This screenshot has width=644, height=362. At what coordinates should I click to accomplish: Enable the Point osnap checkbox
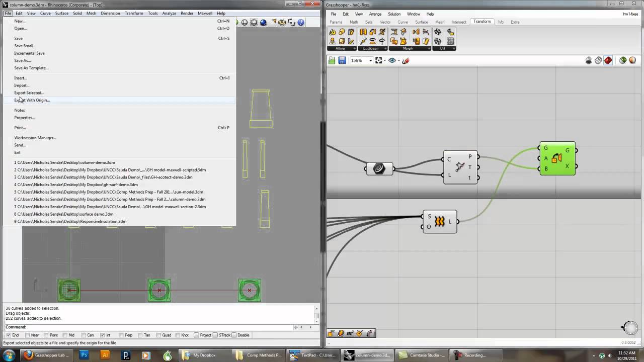coord(46,335)
